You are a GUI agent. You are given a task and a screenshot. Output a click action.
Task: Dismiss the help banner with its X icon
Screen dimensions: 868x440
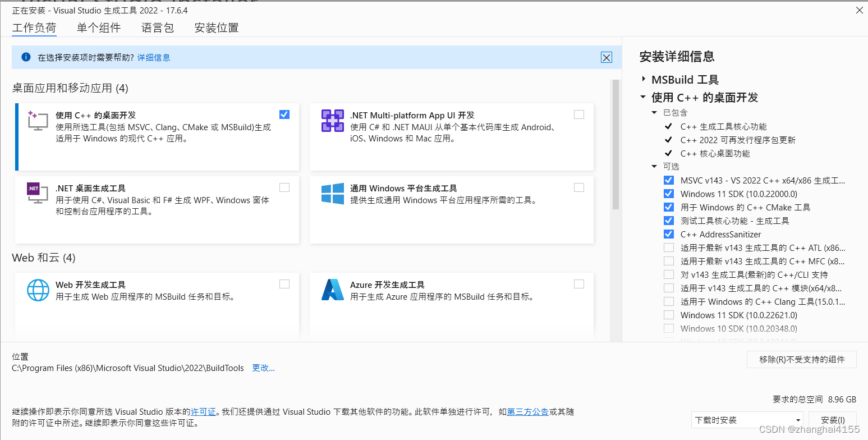(x=606, y=57)
